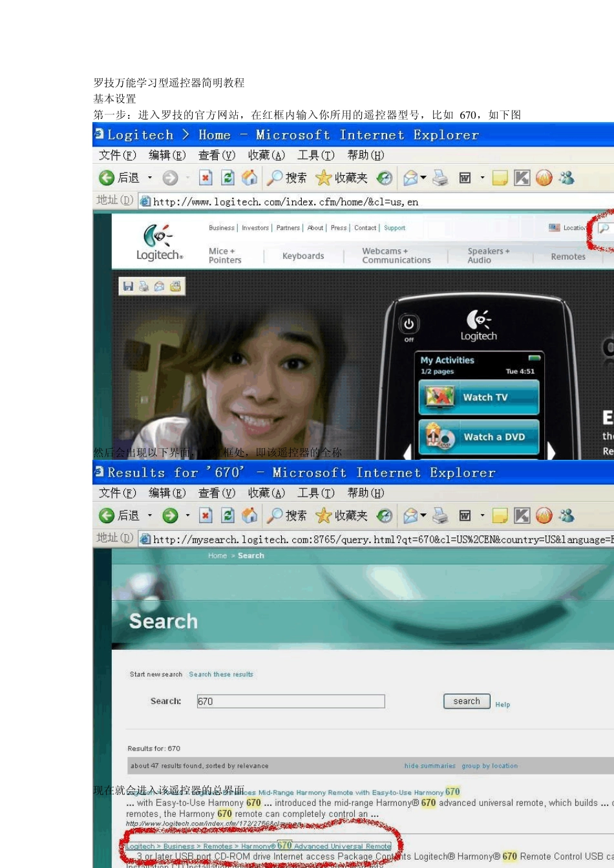
Task: Click the hide summaries link
Action: point(430,766)
